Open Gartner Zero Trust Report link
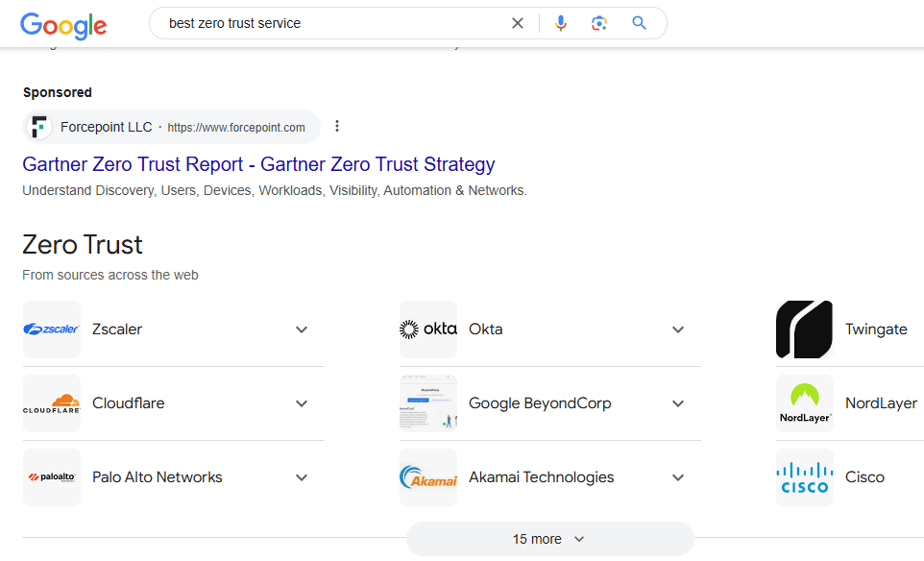This screenshot has height=561, width=924. pyautogui.click(x=258, y=163)
